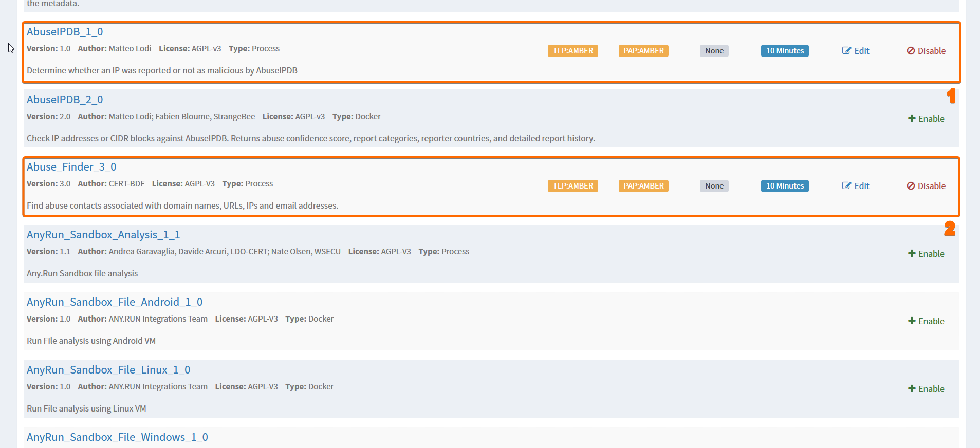Select 'Run File analysis using Linux VM'
This screenshot has width=980, height=448.
(86, 408)
